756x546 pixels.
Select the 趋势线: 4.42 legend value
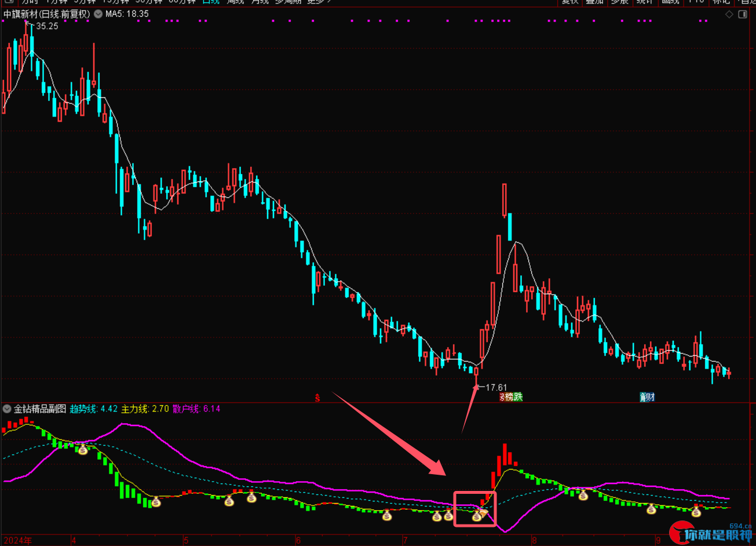tap(94, 409)
